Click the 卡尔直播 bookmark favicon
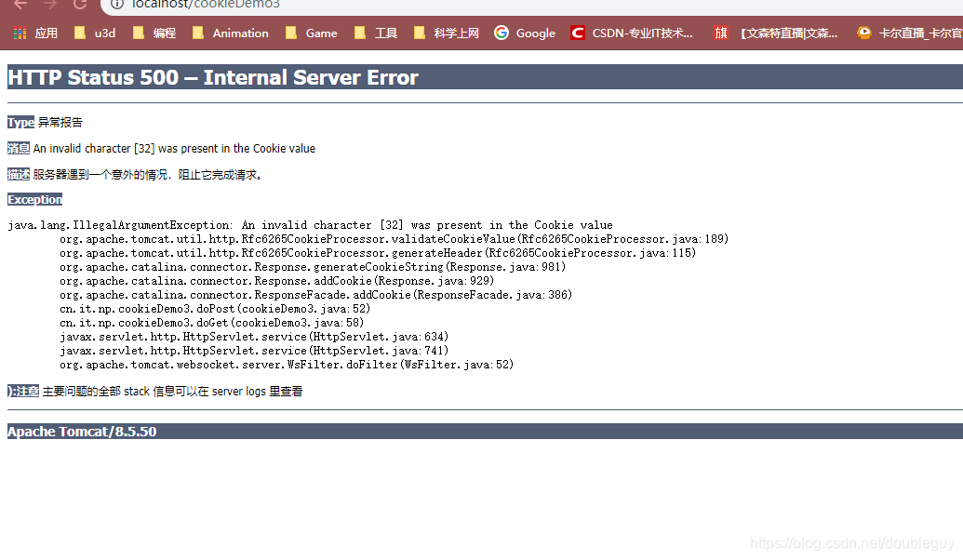 coord(863,33)
